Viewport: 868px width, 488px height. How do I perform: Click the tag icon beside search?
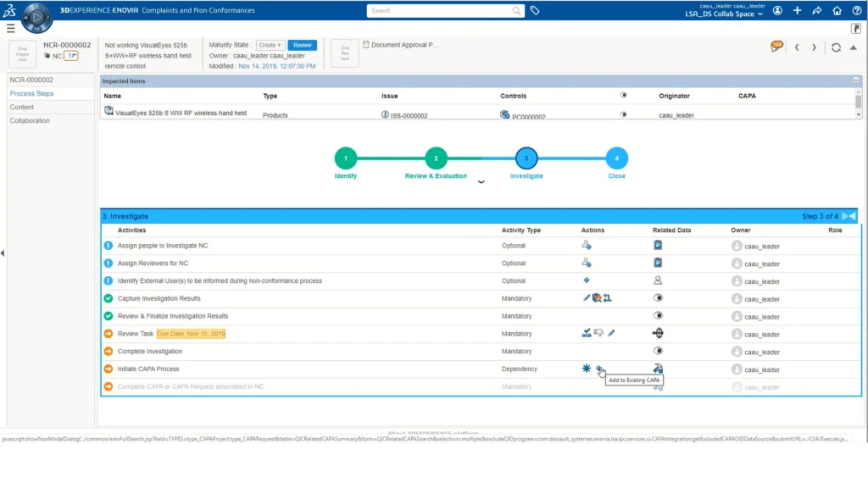(x=535, y=11)
